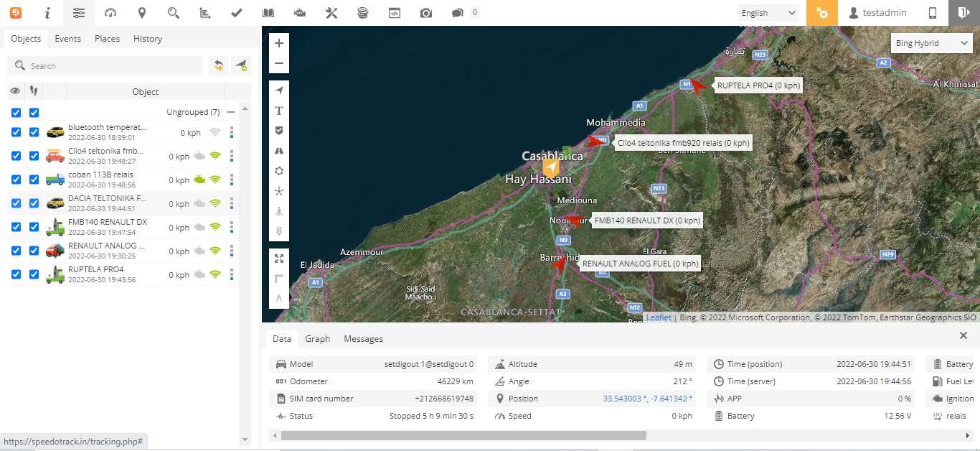
Task: Click the orange company logo icon
Action: [16, 13]
